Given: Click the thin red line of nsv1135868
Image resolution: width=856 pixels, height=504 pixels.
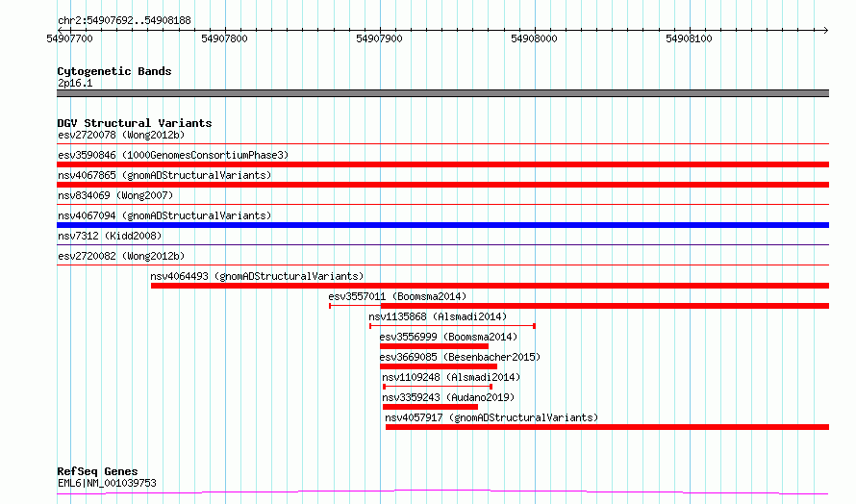Looking at the screenshot, I should click(453, 326).
